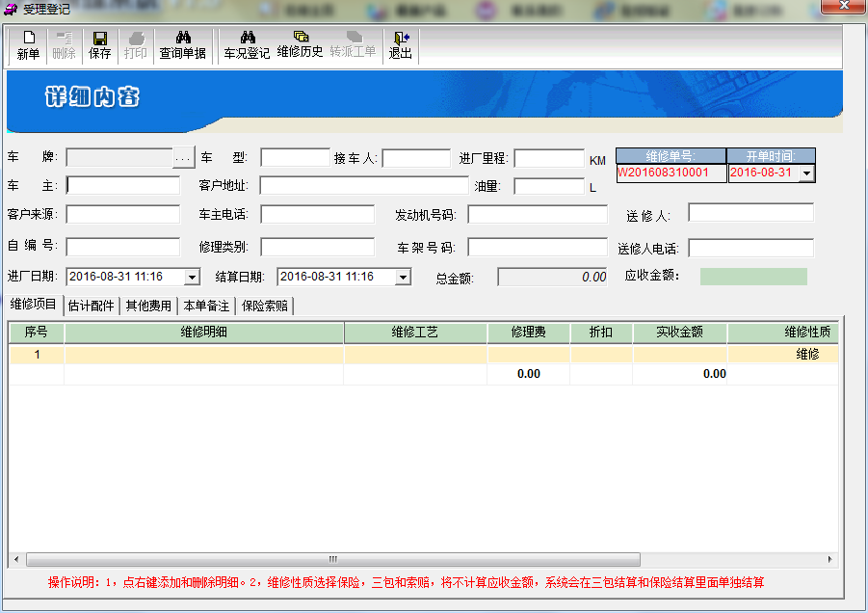Click the 送修人 input field
Image resolution: width=868 pixels, height=613 pixels.
(x=750, y=213)
